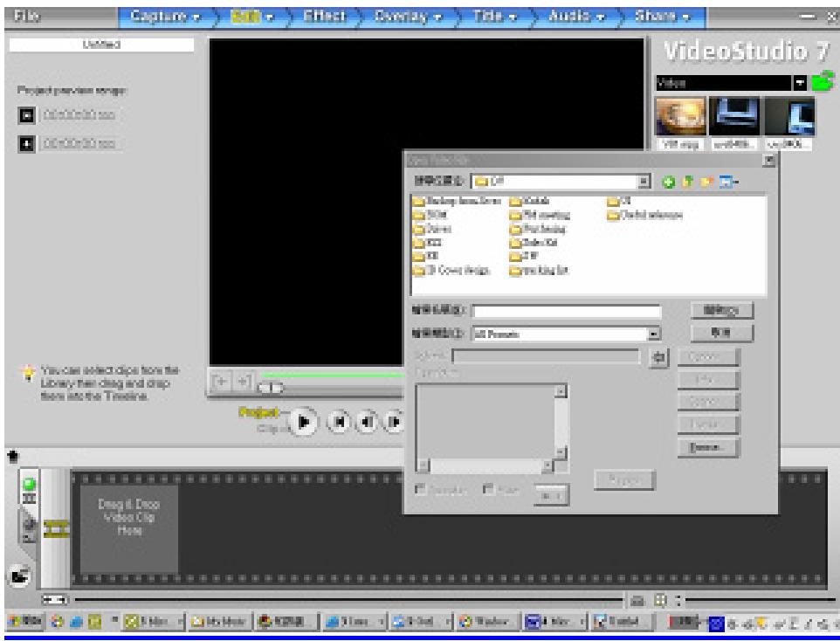Image resolution: width=840 pixels, height=641 pixels.
Task: Go up one folder level in dialog
Action: [687, 183]
